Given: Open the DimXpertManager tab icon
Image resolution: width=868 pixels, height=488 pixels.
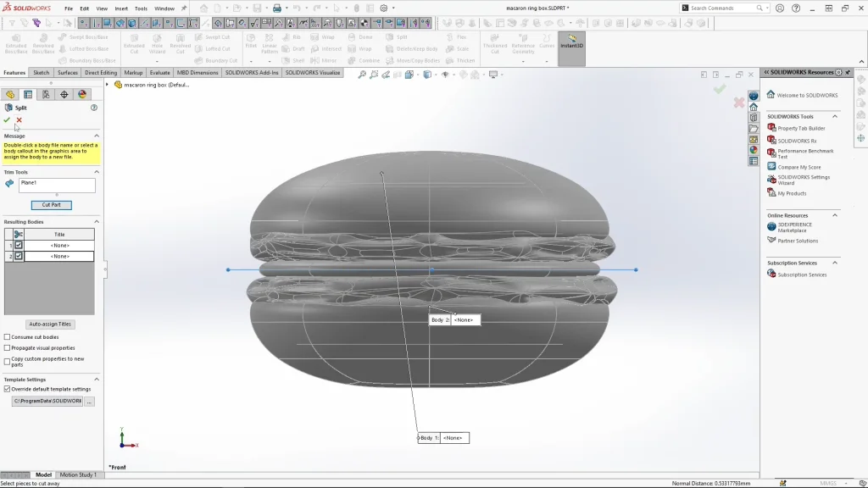Looking at the screenshot, I should pyautogui.click(x=64, y=95).
